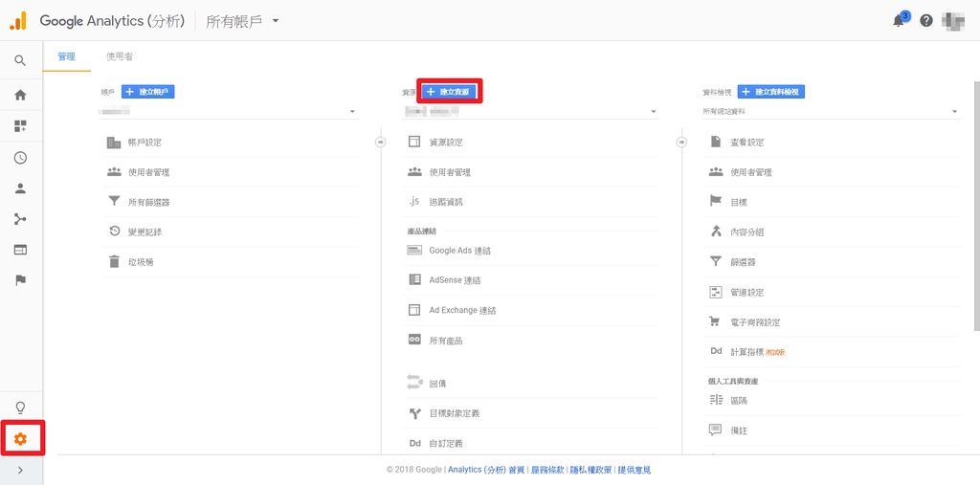
Task: Click the .js icon beside 追蹤資訊
Action: pyautogui.click(x=413, y=201)
